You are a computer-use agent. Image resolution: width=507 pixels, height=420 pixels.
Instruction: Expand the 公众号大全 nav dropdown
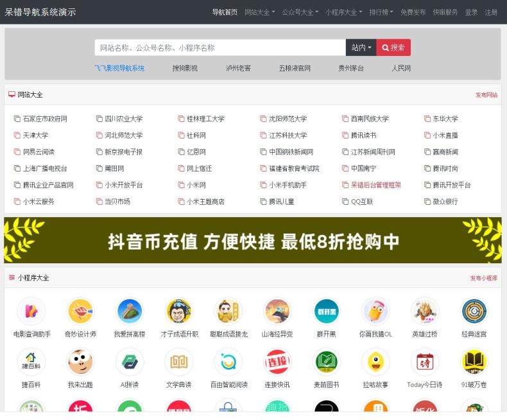300,12
